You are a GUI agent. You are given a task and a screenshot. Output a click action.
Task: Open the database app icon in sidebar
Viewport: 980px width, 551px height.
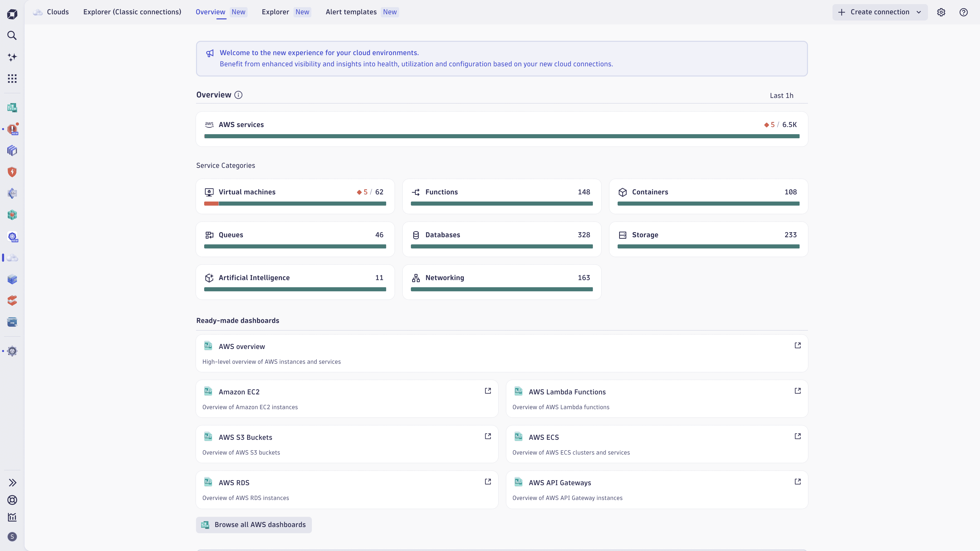pyautogui.click(x=12, y=322)
